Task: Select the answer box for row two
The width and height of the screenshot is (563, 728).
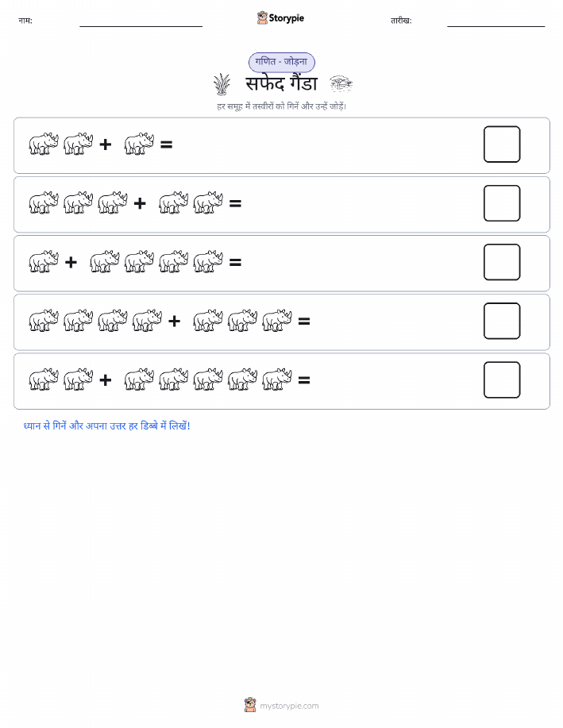Action: point(502,203)
